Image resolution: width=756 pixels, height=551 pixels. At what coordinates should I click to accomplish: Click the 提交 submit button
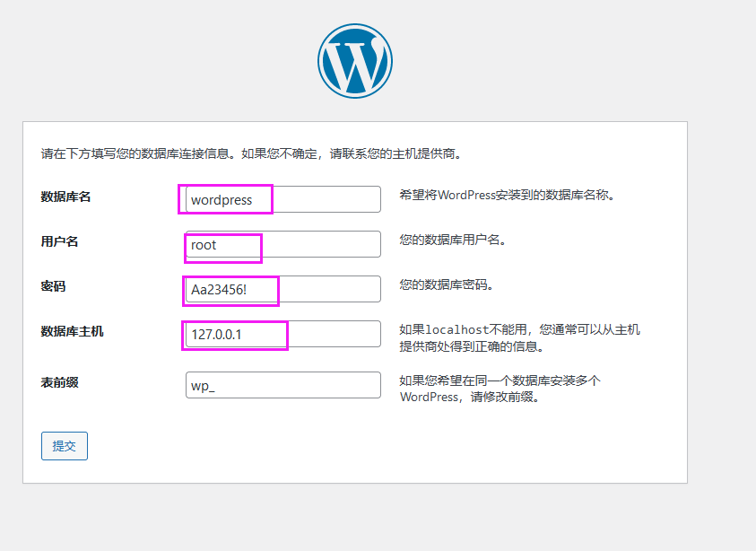(64, 445)
